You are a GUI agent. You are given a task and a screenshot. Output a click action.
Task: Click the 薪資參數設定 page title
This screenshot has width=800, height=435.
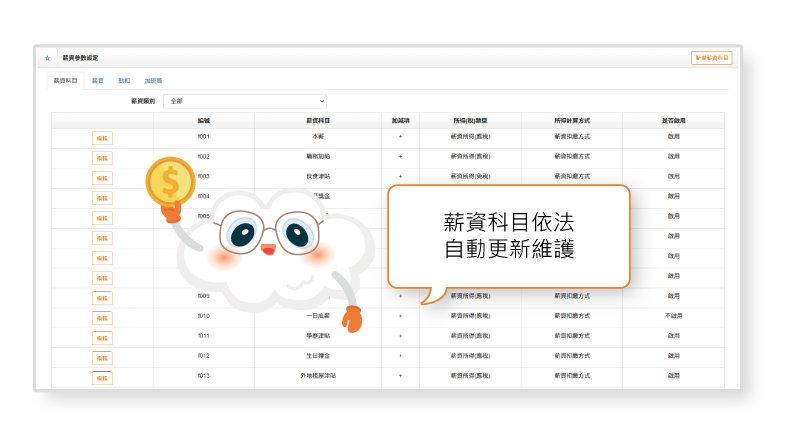[81, 58]
